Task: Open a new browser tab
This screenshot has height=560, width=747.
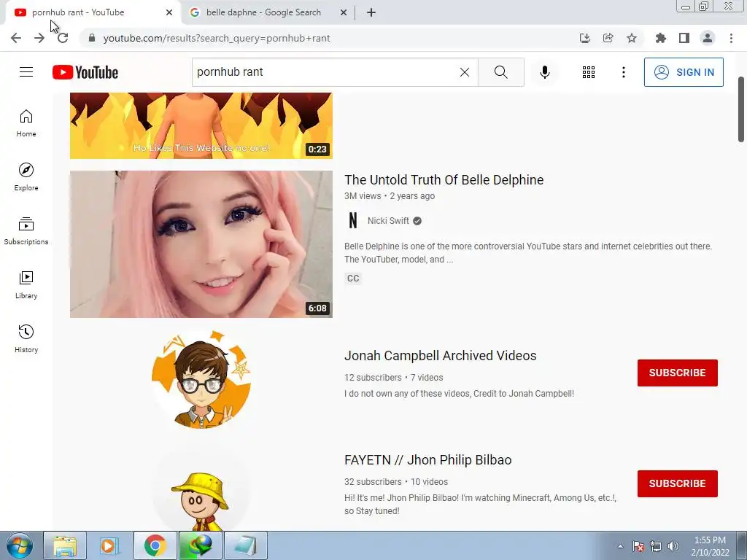Action: (371, 12)
